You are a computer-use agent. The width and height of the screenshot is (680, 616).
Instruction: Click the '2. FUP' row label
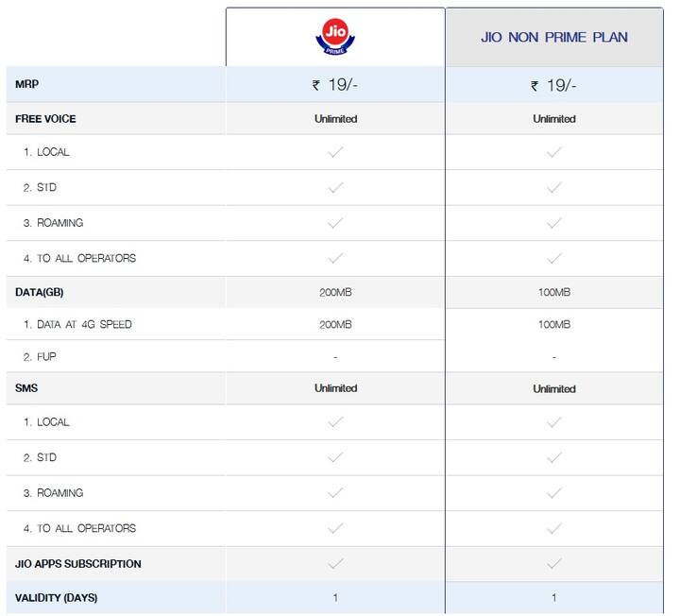coord(40,357)
